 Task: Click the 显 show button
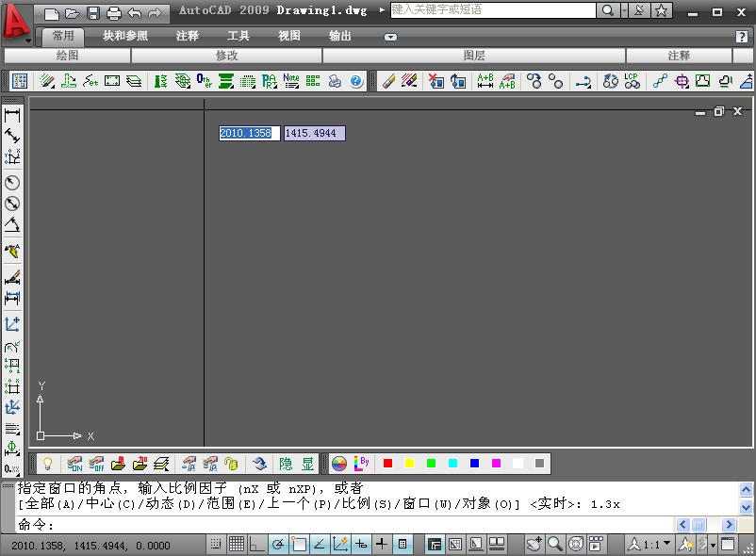point(307,464)
